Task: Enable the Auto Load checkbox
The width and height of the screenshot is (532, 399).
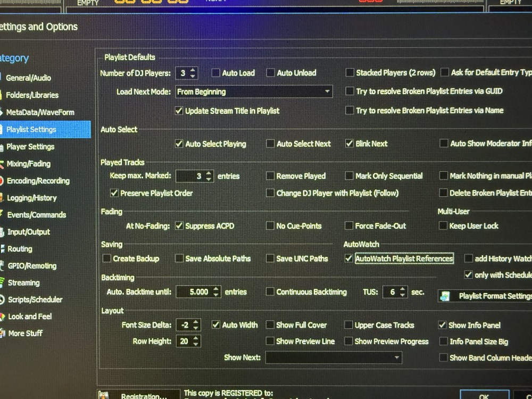Action: [x=215, y=73]
